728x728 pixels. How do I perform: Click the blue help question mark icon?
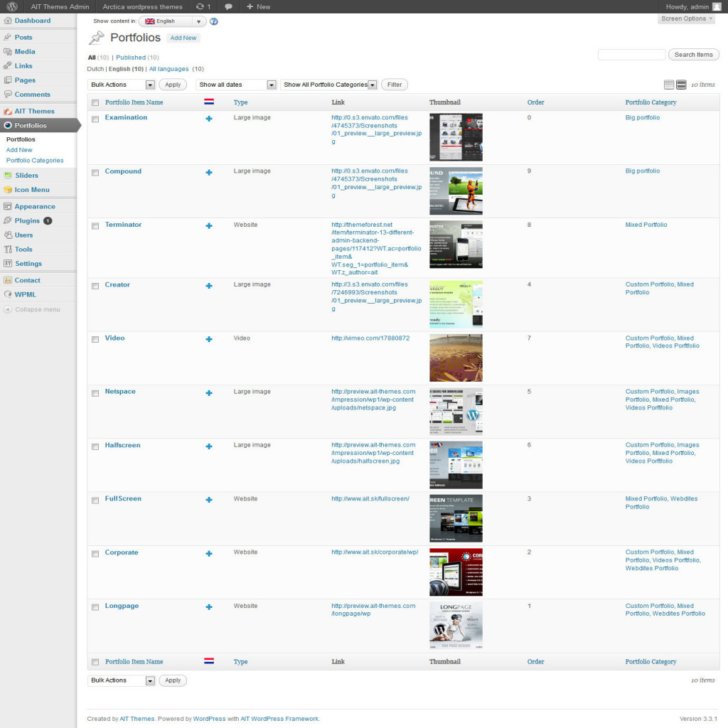point(214,22)
